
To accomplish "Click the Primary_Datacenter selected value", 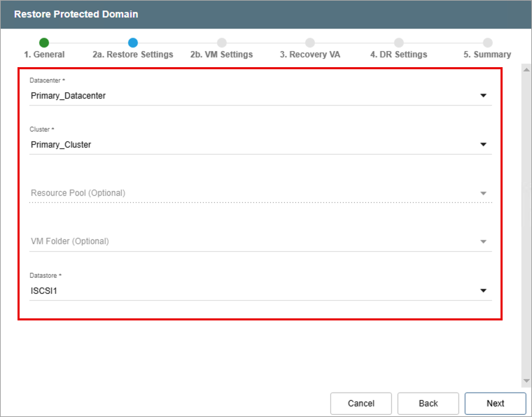I will point(69,96).
